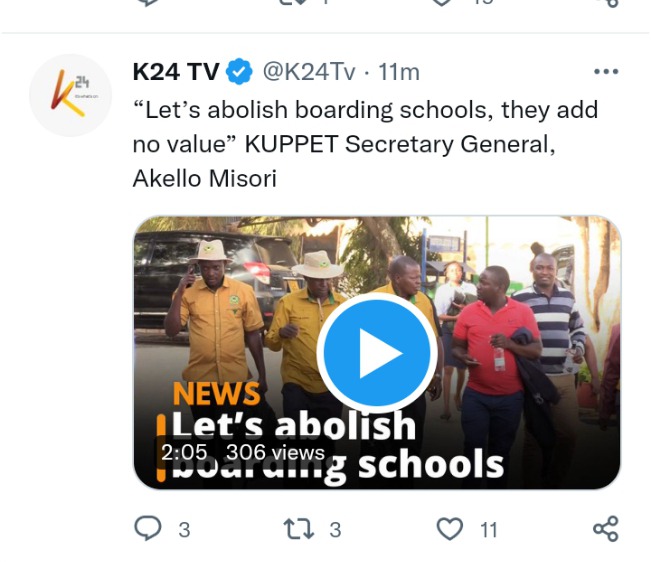Open the K24 TV display name
Viewport: 651px width, 562px height.
176,72
